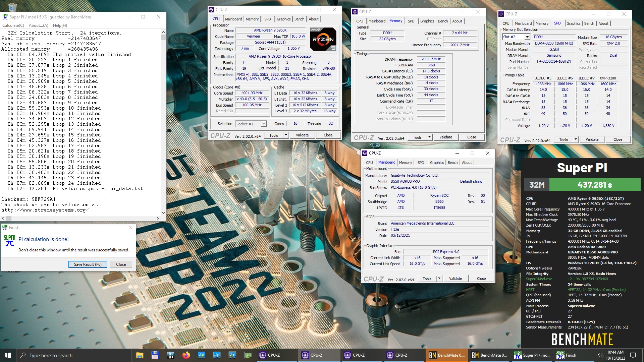The height and width of the screenshot is (362, 644).
Task: Click the Core Voltage 1.356 V value
Action: (x=293, y=49)
